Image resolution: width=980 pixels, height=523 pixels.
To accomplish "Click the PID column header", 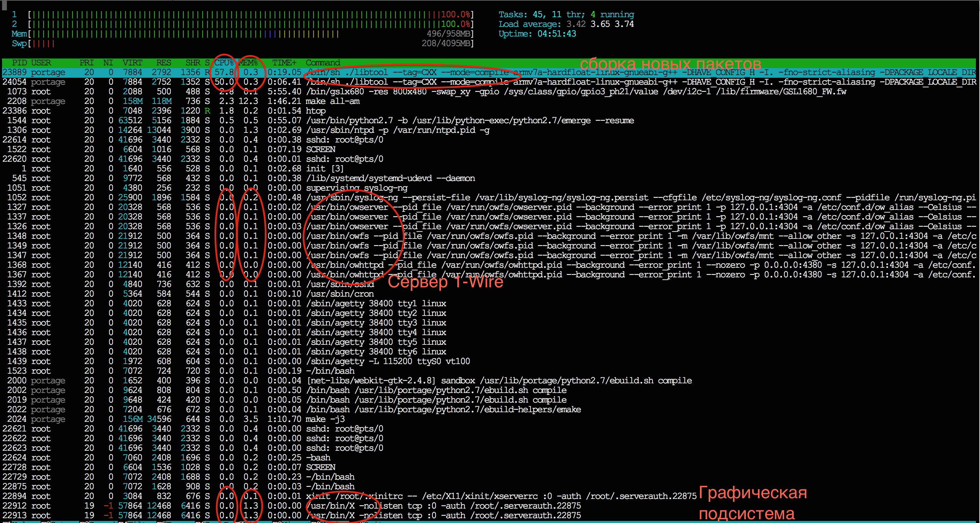I will click(x=19, y=63).
